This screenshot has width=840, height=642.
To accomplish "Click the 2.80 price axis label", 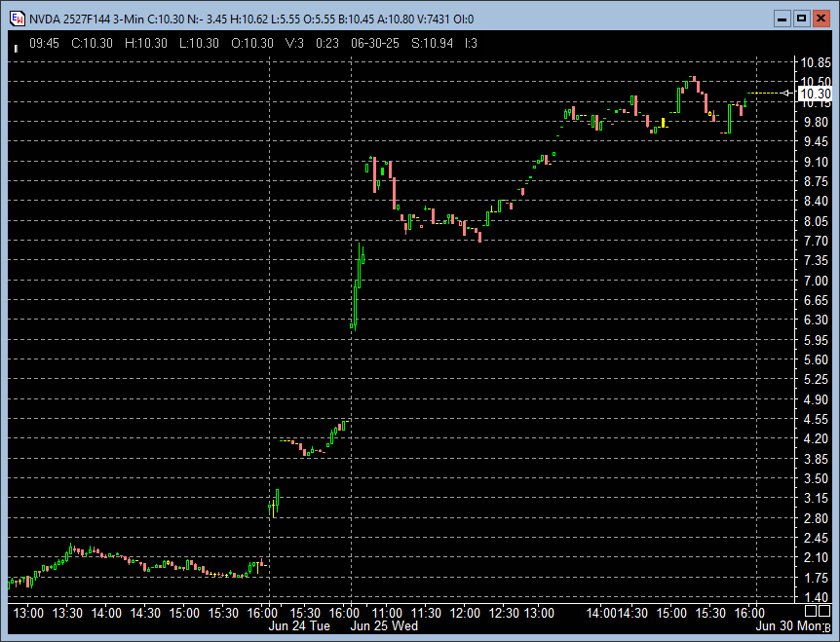I will tap(816, 518).
